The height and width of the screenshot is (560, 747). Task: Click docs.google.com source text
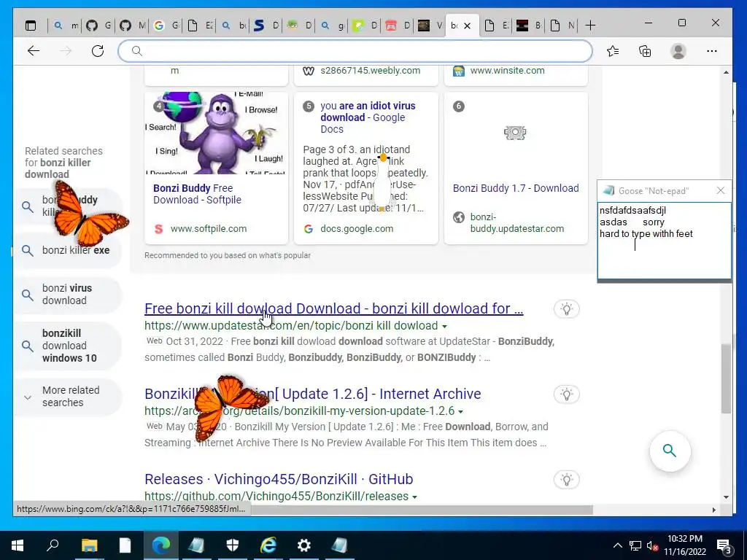pyautogui.click(x=357, y=228)
